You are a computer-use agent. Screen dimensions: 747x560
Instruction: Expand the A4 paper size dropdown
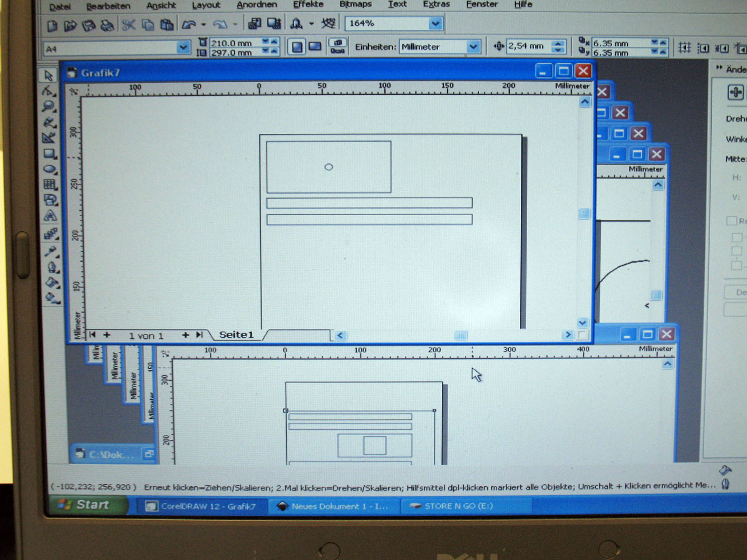pyautogui.click(x=182, y=48)
